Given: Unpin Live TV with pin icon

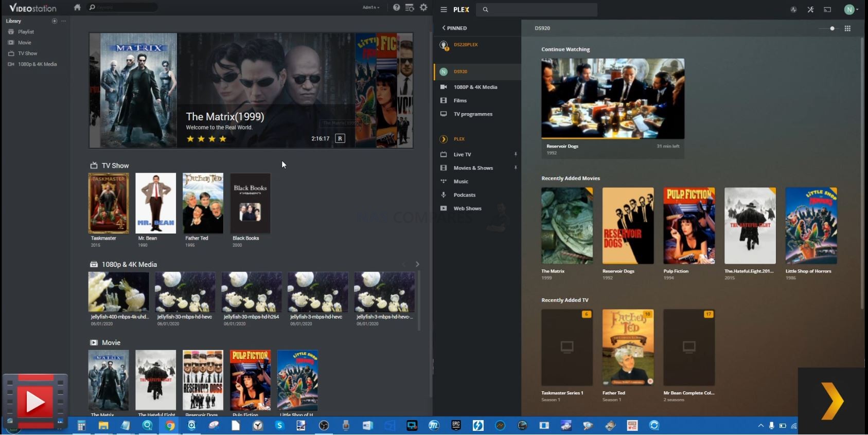Looking at the screenshot, I should point(515,154).
